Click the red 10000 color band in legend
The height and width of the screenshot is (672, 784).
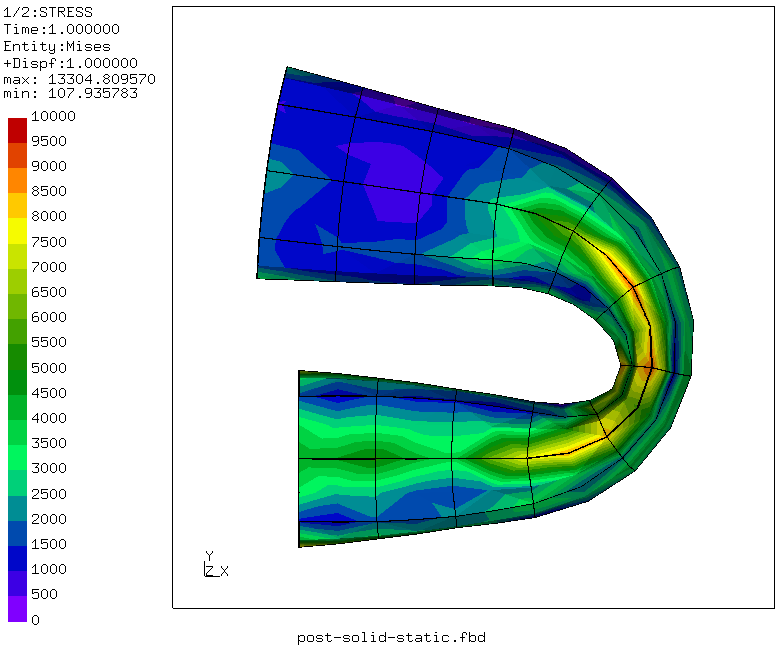click(18, 130)
